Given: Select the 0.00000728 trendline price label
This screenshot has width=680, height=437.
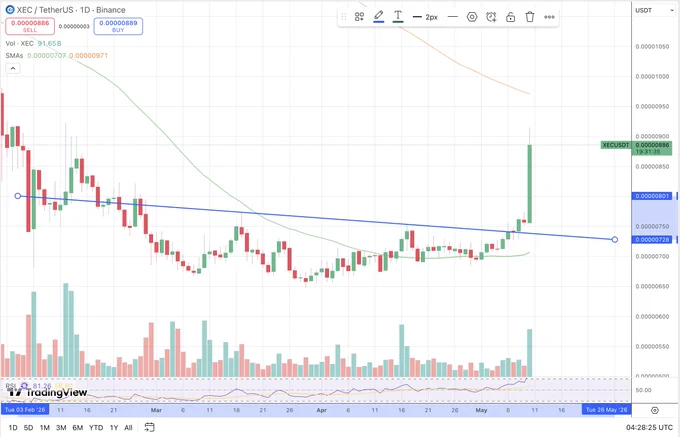Looking at the screenshot, I should click(652, 240).
